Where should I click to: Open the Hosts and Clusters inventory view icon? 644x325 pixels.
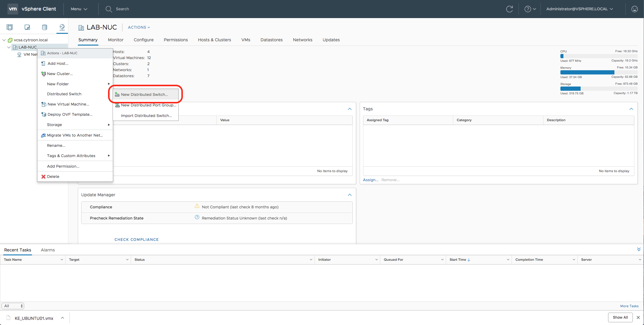(10, 27)
